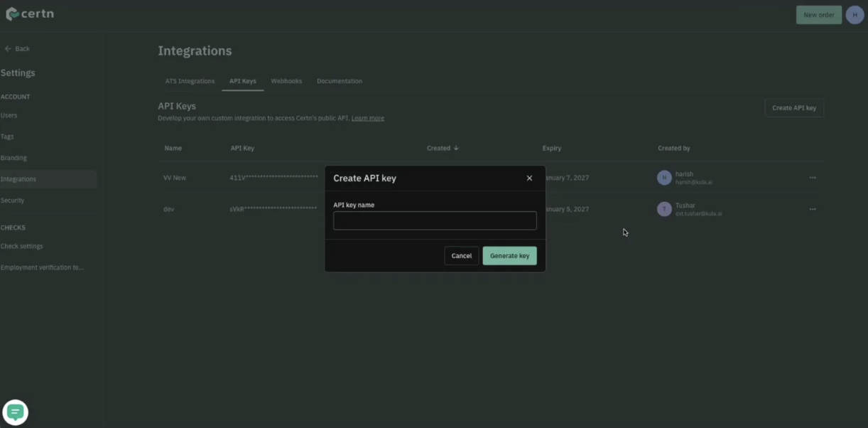Open more options for VV New key
Viewport: 868px width, 428px height.
click(813, 178)
